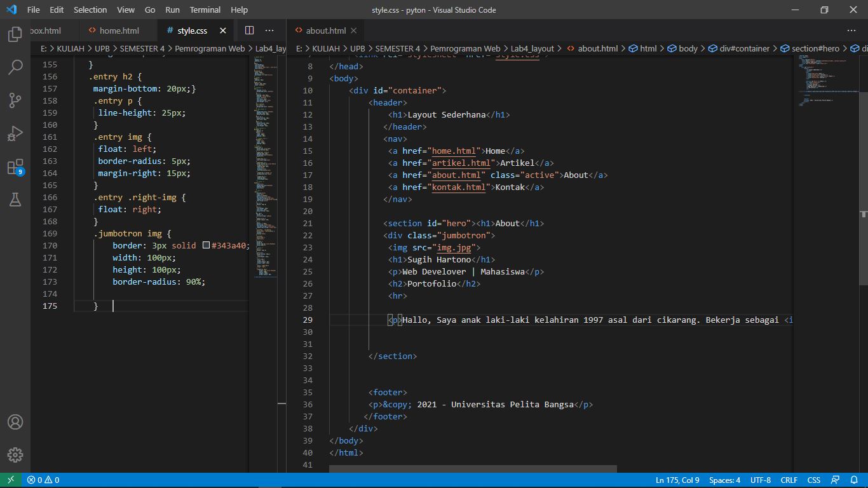Click the errors and warnings status indicator
Viewport: 868px width, 488px height.
(40, 480)
